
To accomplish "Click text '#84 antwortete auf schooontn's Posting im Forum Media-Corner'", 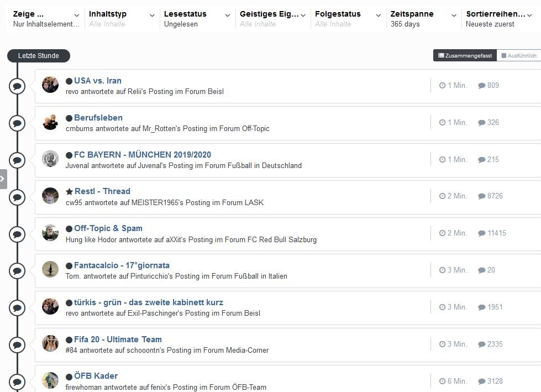I will pos(167,350).
